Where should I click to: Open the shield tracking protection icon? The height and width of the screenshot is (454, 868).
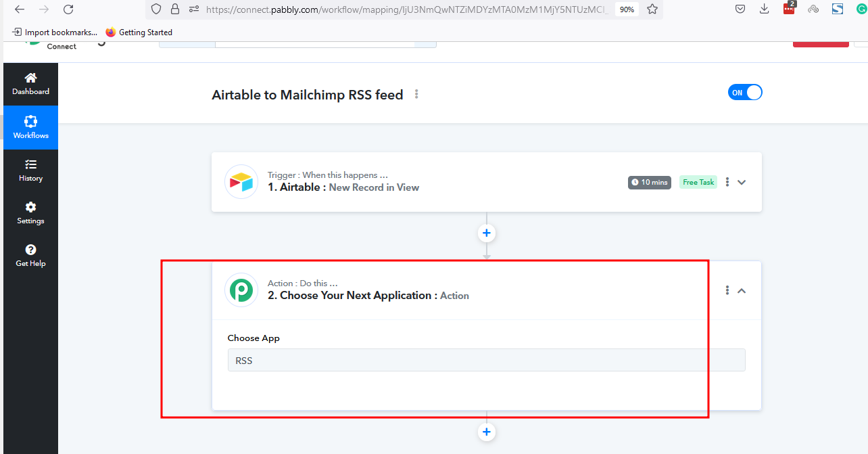[156, 9]
